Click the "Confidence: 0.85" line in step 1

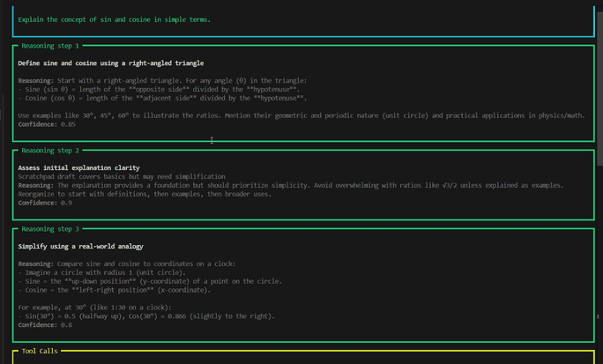47,124
